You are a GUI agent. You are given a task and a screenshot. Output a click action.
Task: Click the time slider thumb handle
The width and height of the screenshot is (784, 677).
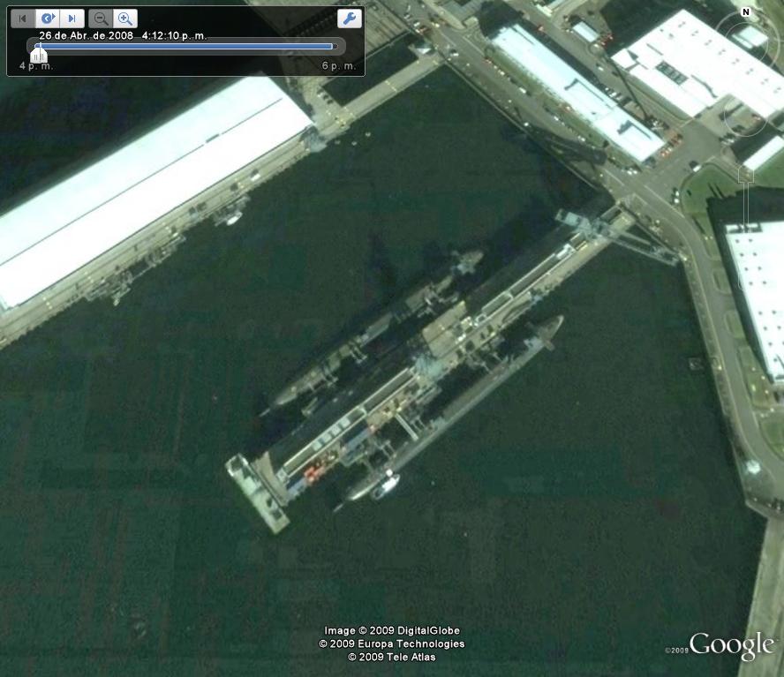coord(39,55)
